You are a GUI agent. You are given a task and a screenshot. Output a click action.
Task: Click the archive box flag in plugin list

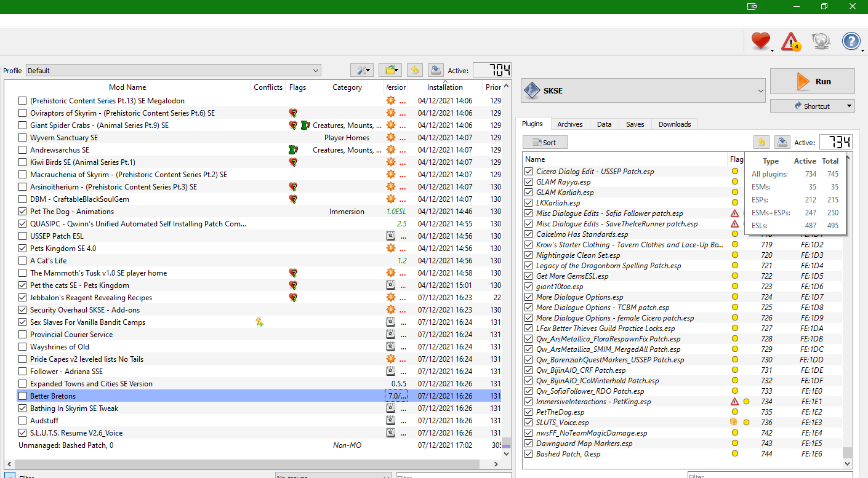point(734,423)
